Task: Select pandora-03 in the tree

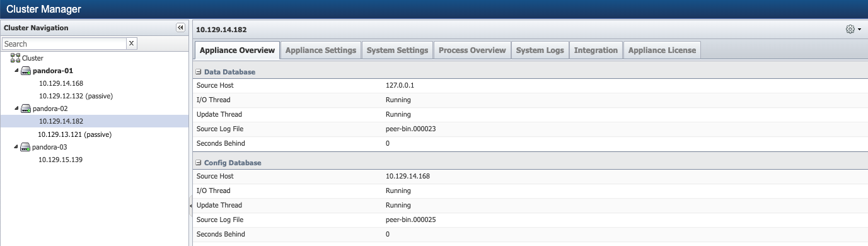Action: (50, 147)
